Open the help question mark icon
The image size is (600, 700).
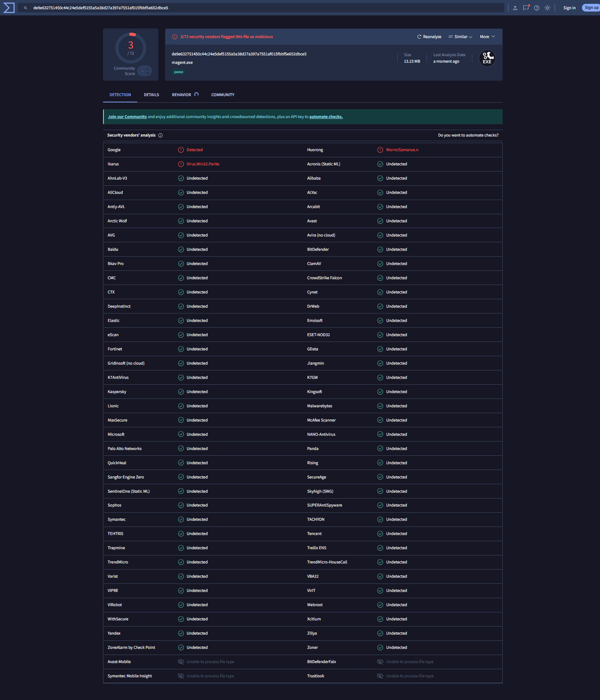(x=537, y=8)
